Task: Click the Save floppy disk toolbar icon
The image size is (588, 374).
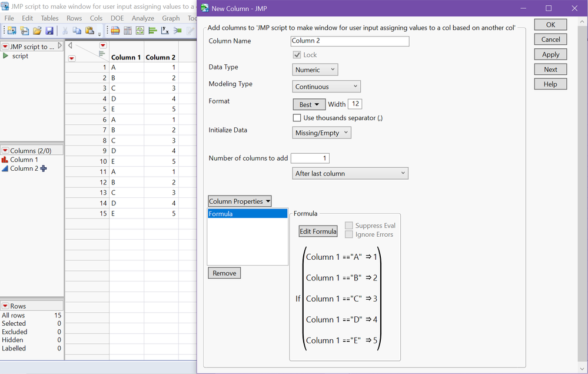Action: point(49,31)
